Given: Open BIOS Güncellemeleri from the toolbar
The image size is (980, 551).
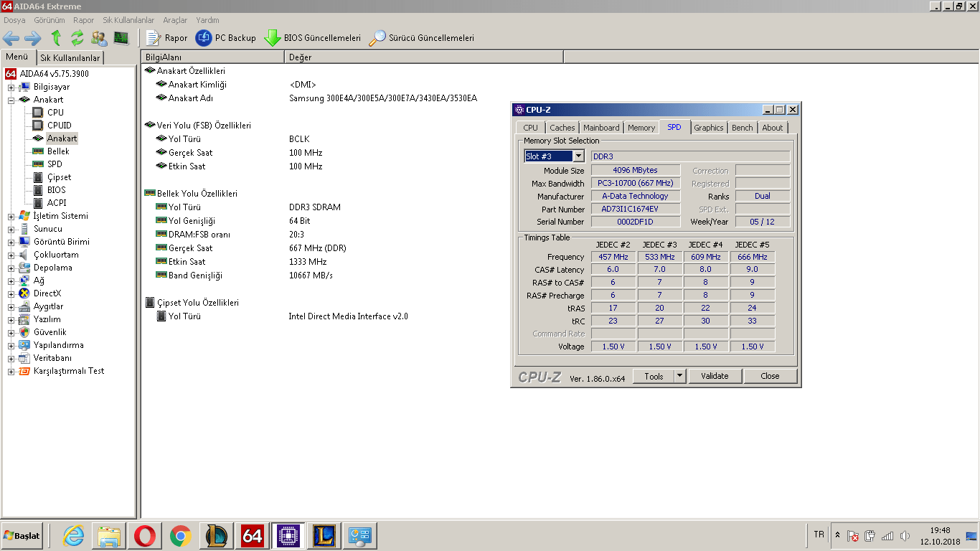Looking at the screenshot, I should pos(313,38).
